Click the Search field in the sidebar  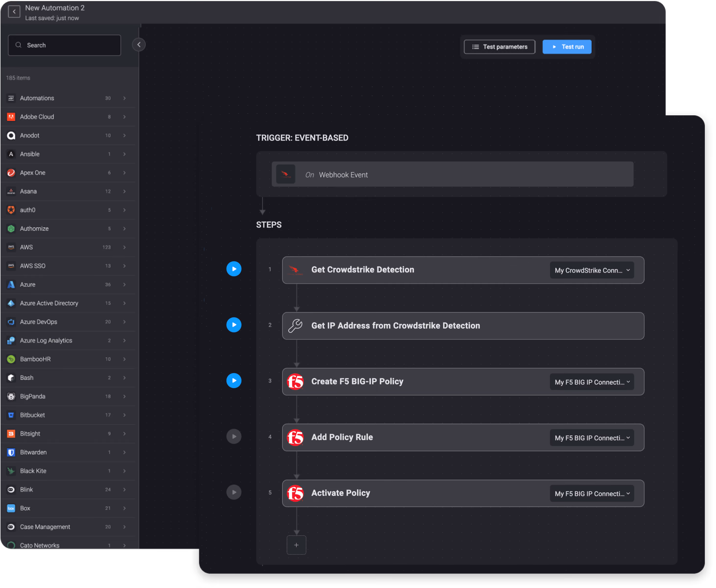[64, 45]
